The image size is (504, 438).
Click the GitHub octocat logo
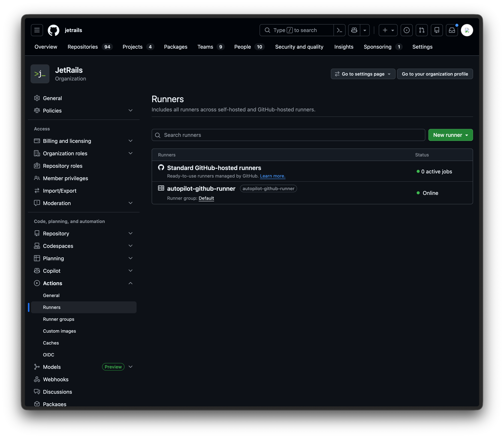(53, 30)
